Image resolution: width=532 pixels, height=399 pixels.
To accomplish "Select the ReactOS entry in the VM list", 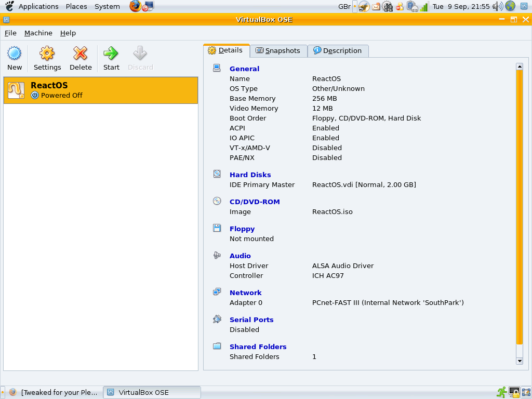I will point(100,89).
